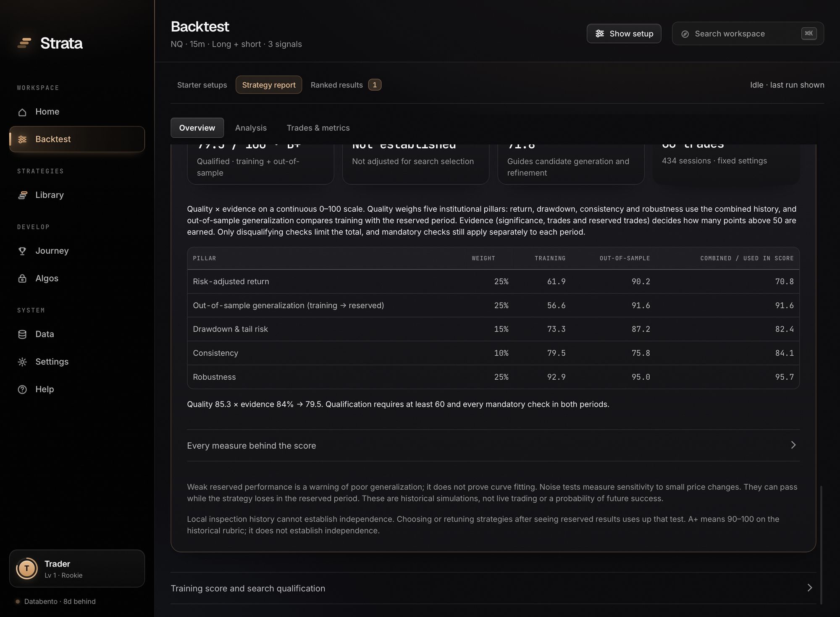Expand Every measure behind the score
This screenshot has width=840, height=617.
493,445
